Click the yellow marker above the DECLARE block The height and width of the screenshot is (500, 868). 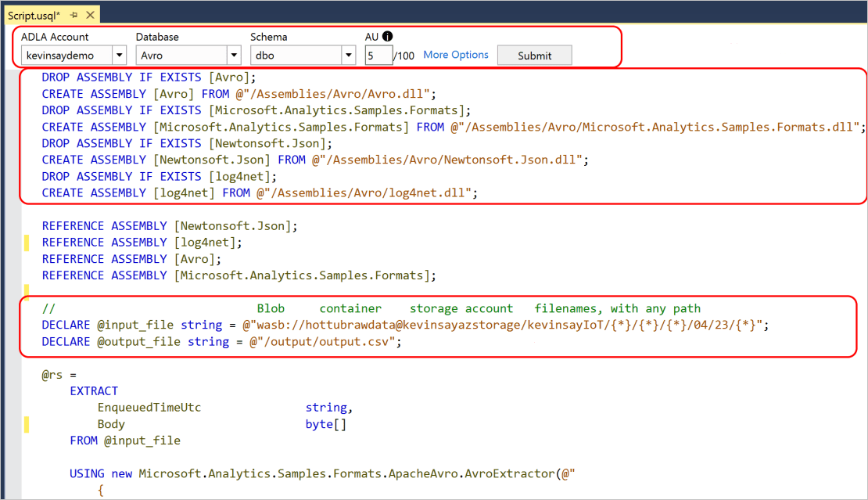26,292
